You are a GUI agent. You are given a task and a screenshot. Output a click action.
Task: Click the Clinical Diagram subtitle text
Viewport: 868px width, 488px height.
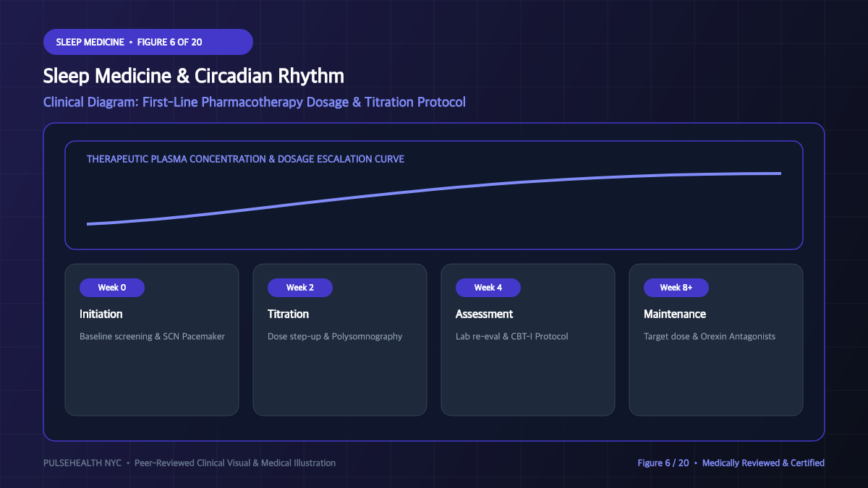pos(255,102)
